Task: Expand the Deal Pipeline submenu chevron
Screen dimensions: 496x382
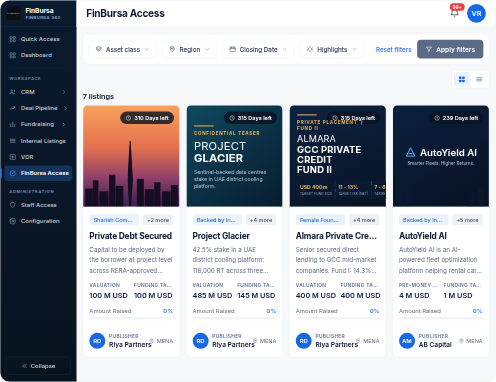Action: 65,108
